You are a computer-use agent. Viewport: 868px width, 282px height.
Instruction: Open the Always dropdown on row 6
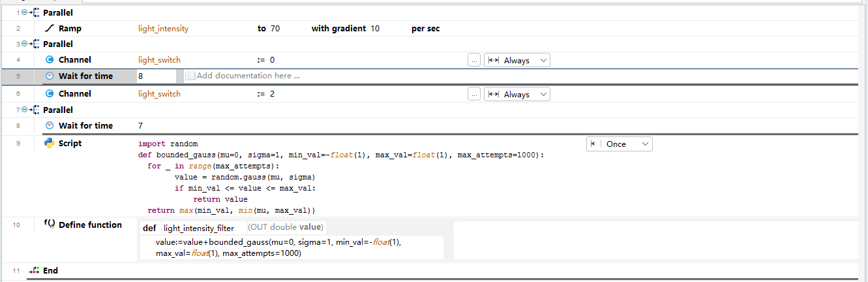[517, 95]
